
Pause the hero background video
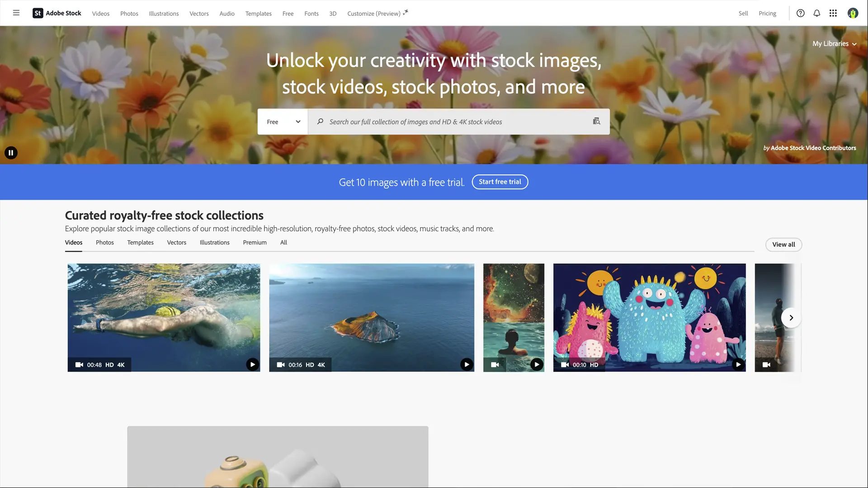tap(11, 153)
